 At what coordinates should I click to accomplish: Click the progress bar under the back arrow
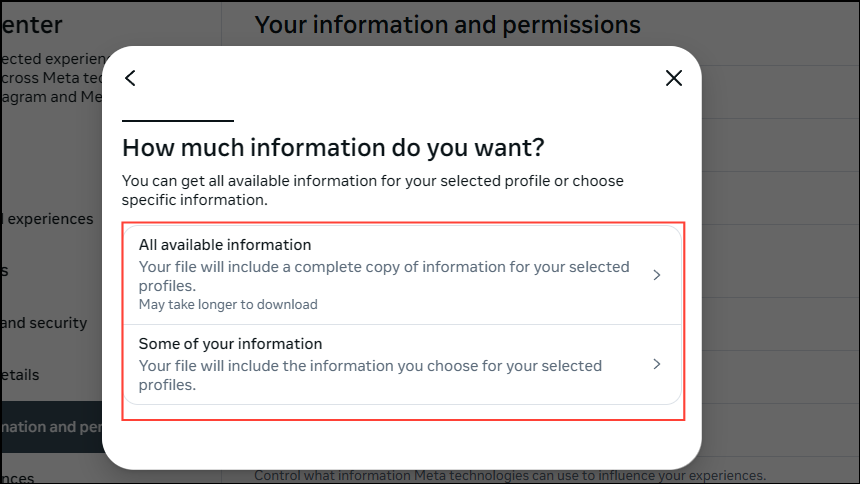click(x=177, y=121)
